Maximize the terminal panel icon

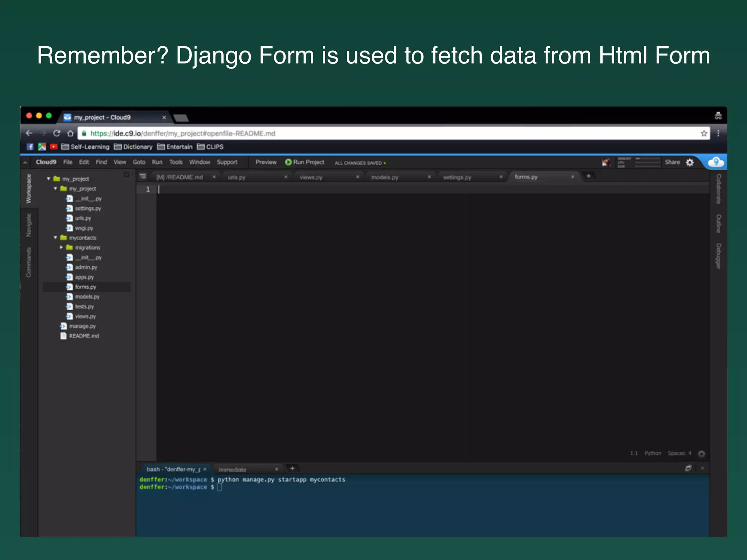pos(688,468)
